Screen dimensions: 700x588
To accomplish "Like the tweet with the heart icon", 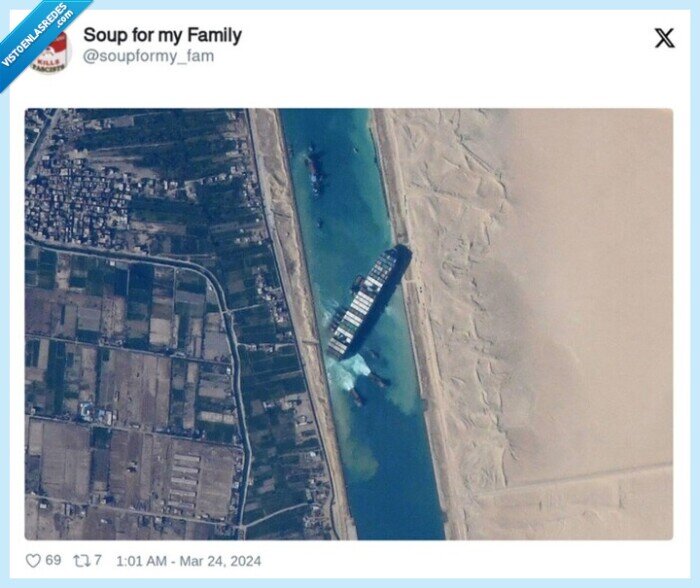I will (x=33, y=561).
